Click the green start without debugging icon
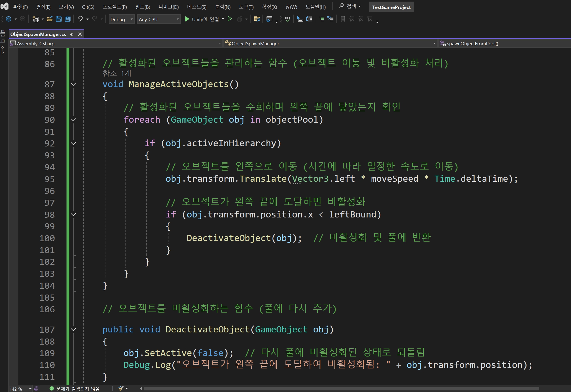571x392 pixels. (230, 19)
